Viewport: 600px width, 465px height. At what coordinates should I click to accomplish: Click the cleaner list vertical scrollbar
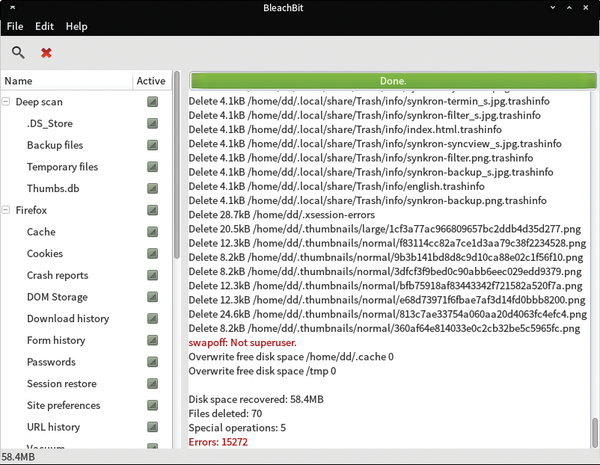tap(176, 165)
